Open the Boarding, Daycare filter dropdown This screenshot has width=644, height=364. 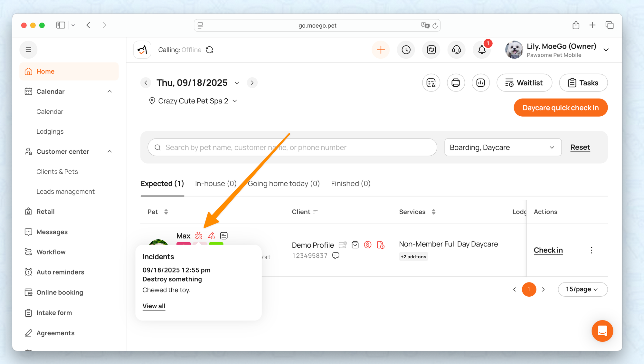[503, 147]
